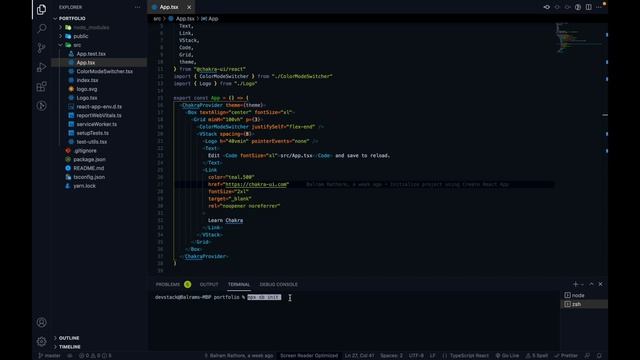Close the App.tsx editor tab
This screenshot has height=360, width=640.
point(189,7)
